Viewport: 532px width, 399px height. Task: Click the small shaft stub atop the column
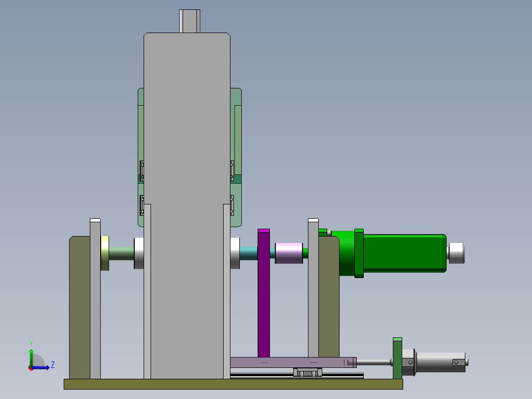[x=190, y=21]
